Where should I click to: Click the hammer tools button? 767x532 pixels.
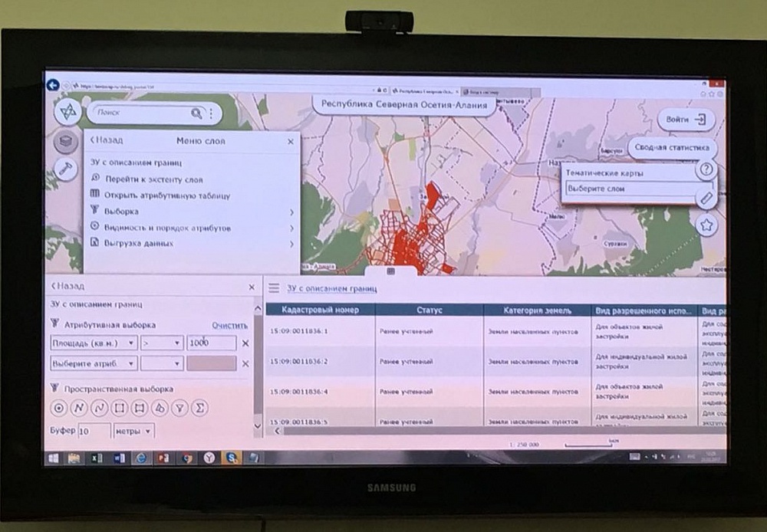66,169
